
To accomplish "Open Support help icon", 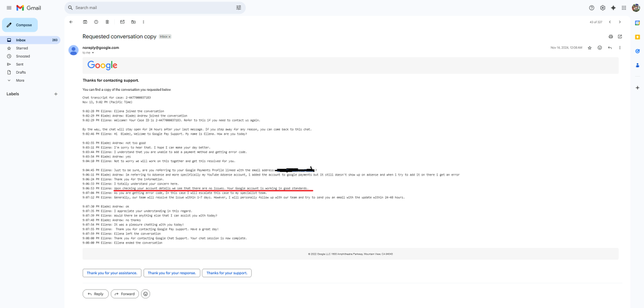I will tap(591, 8).
